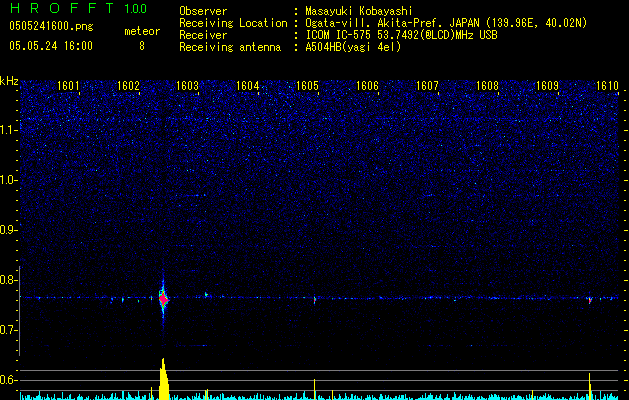Select the ICOM IC-575 53.7492 MHz receiver value
Viewport: 629px width, 400px height.
point(401,35)
